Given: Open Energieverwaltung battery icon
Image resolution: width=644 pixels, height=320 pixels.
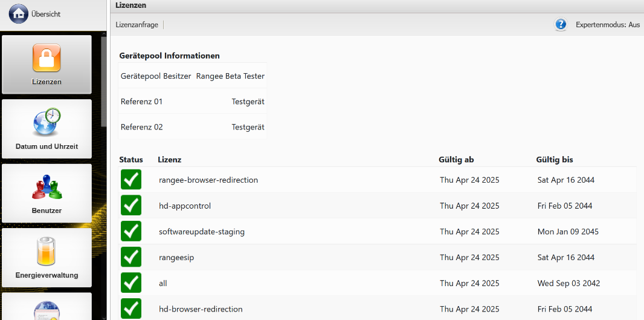Looking at the screenshot, I should tap(47, 252).
